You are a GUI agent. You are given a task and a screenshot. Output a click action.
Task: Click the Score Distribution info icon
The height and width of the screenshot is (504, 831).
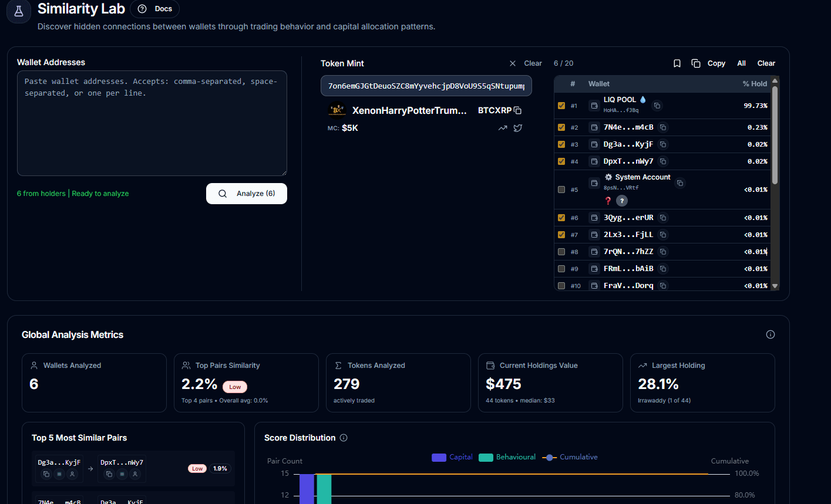[344, 437]
